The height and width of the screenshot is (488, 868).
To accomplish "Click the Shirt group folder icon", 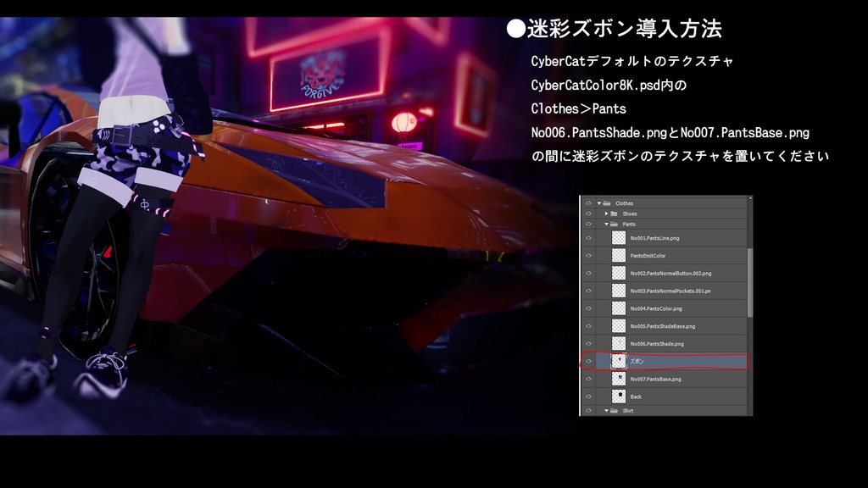I will pyautogui.click(x=615, y=411).
